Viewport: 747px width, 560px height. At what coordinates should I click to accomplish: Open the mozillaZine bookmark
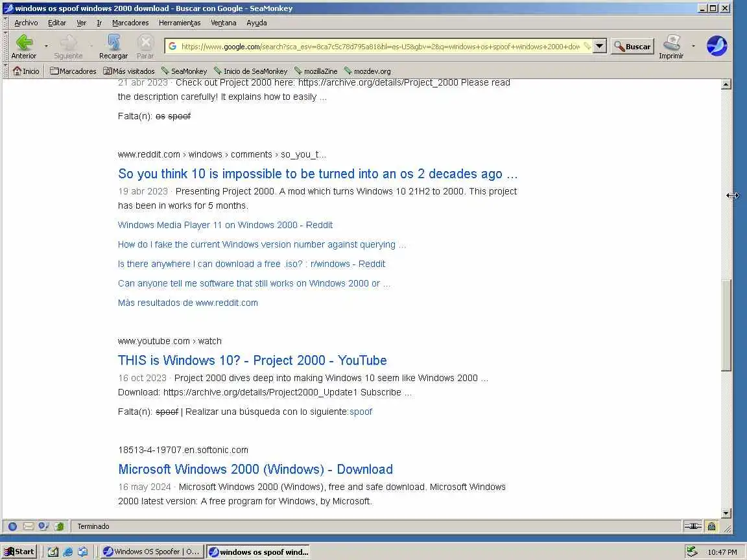pyautogui.click(x=315, y=71)
